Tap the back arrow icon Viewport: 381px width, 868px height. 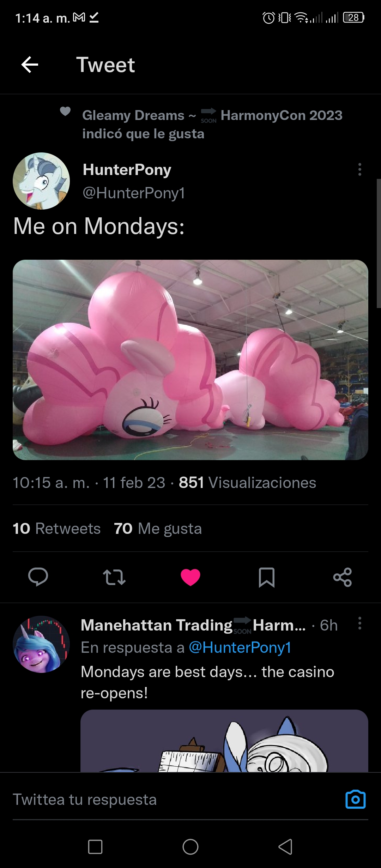pos(30,65)
